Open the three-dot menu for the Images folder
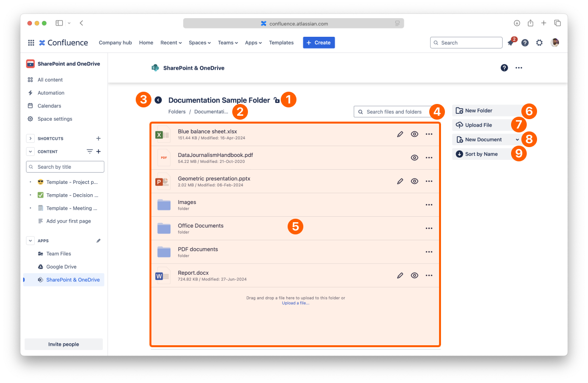Screen dimensions: 588x383 [x=429, y=205]
